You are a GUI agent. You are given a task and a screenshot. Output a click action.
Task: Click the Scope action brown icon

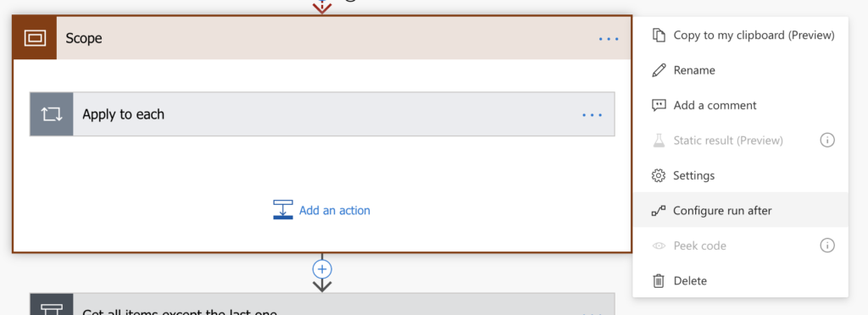tap(34, 38)
